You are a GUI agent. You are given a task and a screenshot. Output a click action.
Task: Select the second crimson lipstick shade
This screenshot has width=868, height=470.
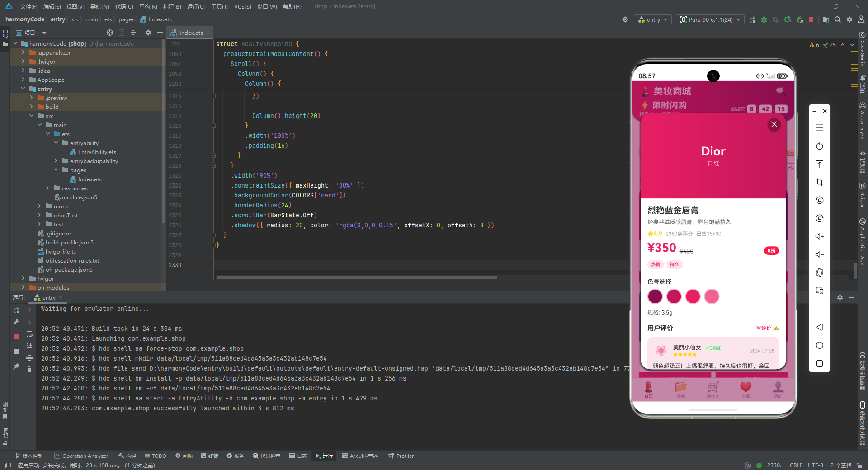point(674,296)
